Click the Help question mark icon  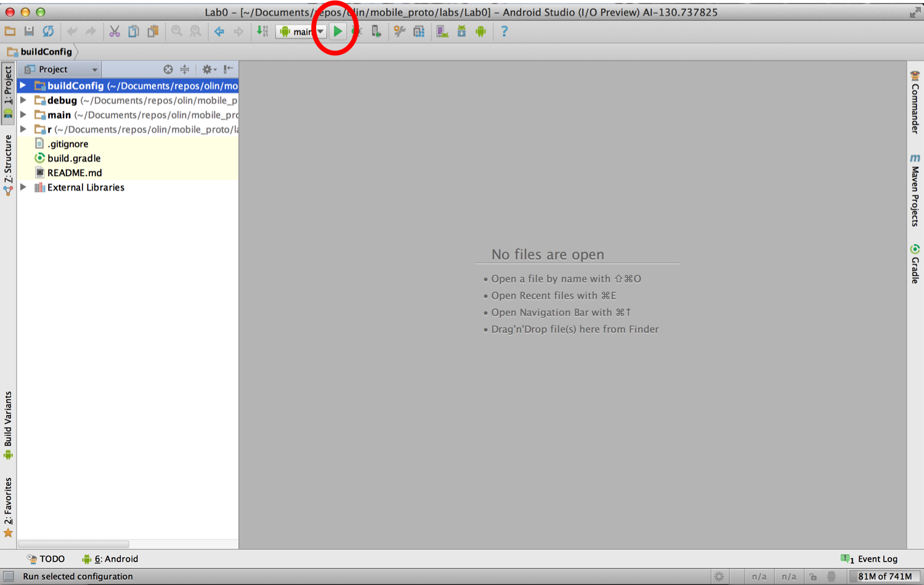[504, 31]
